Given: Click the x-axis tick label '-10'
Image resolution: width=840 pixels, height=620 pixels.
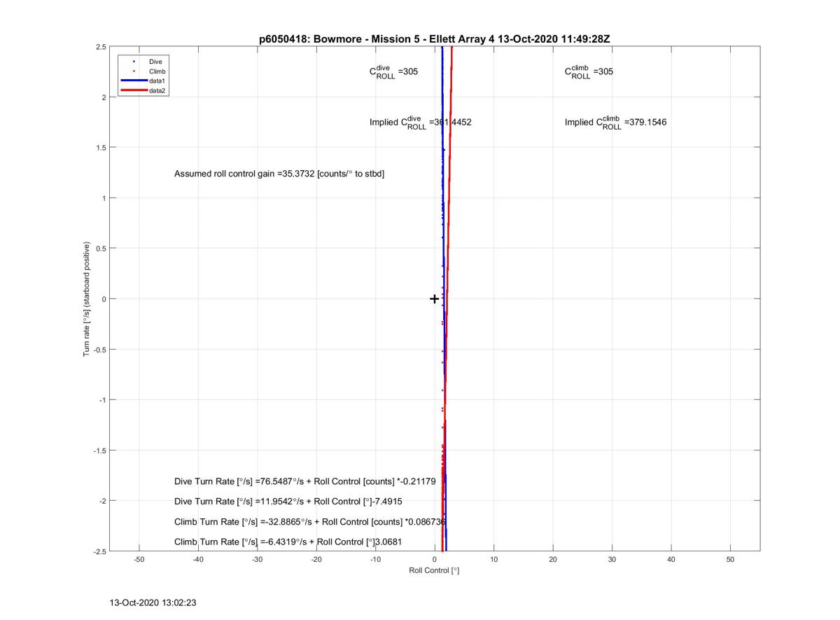Looking at the screenshot, I should click(375, 559).
